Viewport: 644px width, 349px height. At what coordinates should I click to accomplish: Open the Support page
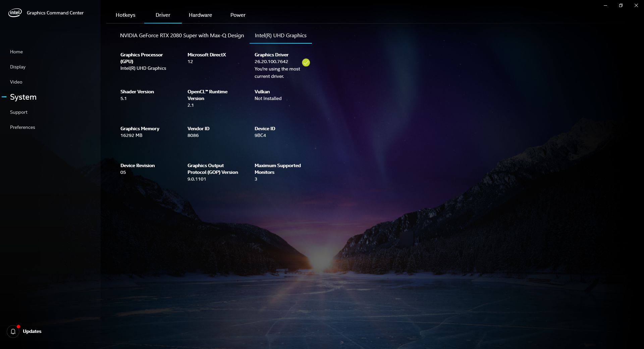[x=19, y=112]
